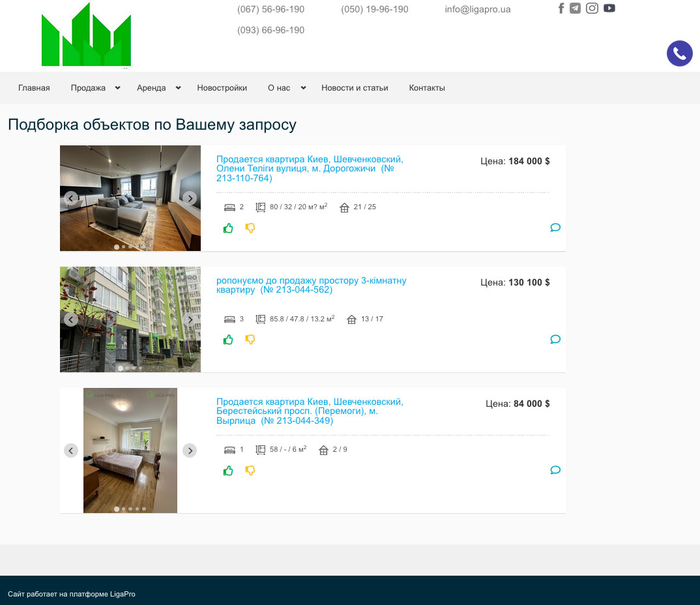700x605 pixels.
Task: Call the number (067) 56-96-190
Action: click(270, 9)
